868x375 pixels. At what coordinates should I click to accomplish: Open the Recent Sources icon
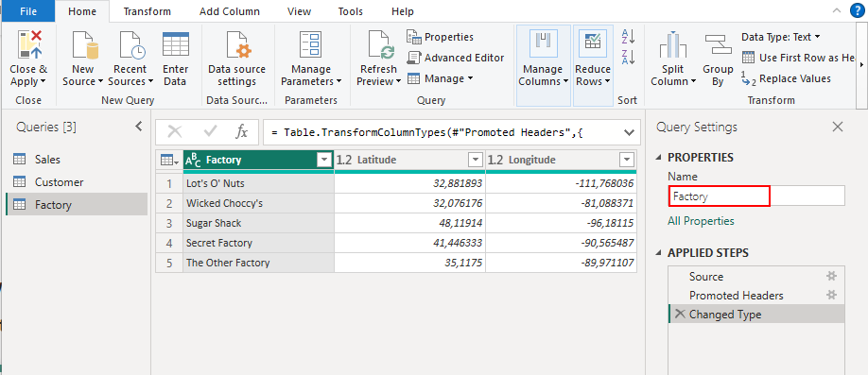point(131,45)
